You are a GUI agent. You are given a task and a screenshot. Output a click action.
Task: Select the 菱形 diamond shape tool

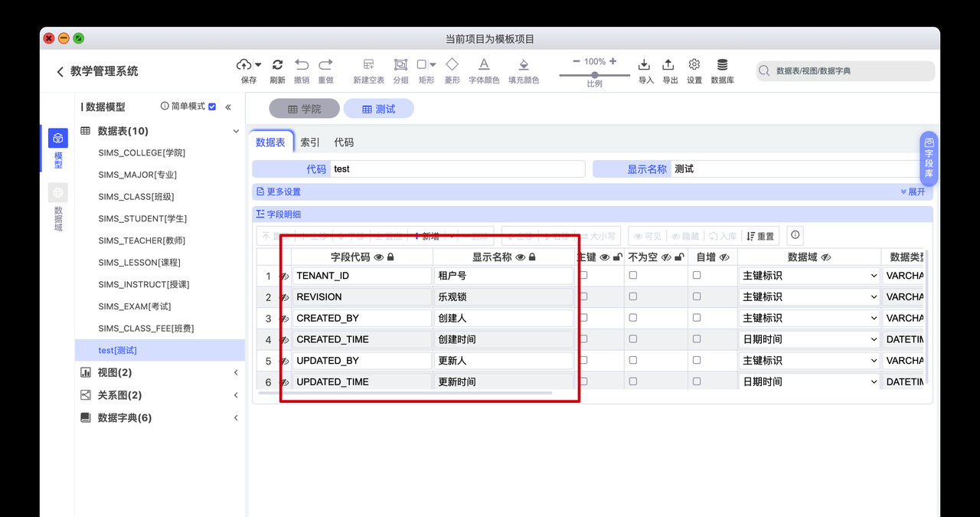(x=452, y=70)
